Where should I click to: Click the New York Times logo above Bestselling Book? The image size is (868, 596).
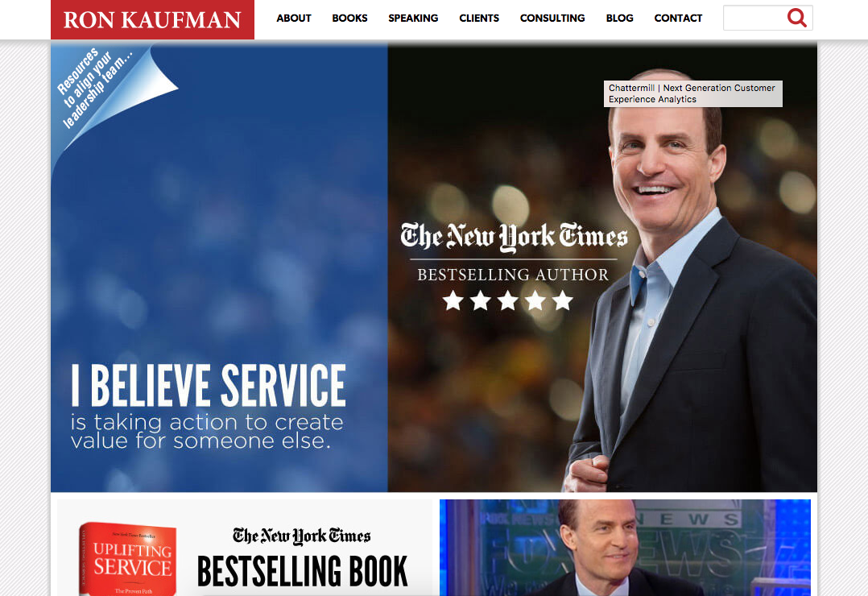pos(302,536)
